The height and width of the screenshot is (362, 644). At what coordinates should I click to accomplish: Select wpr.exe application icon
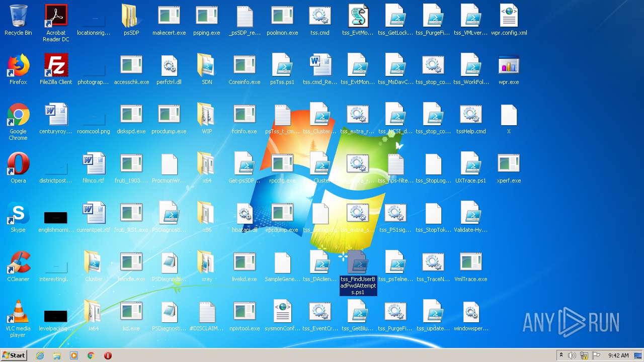click(509, 69)
